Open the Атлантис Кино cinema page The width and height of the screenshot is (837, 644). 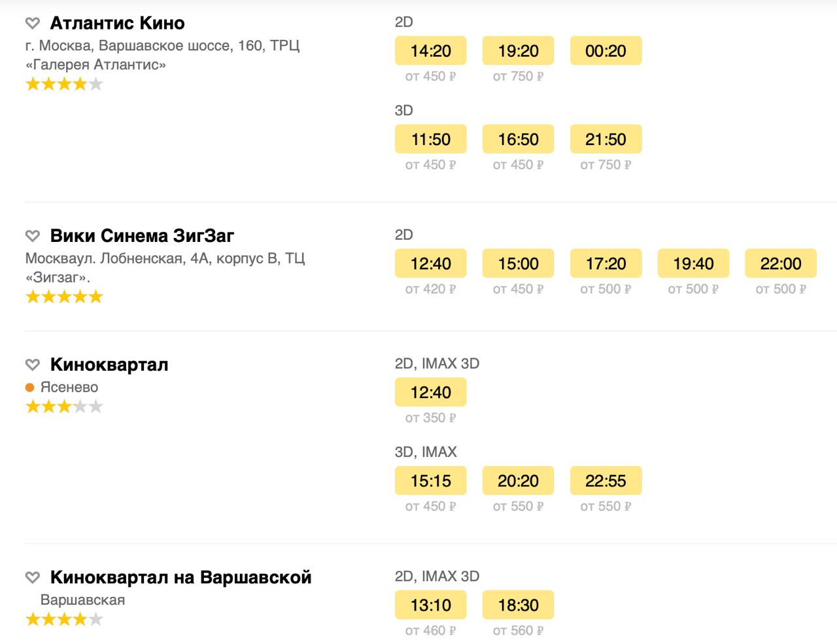pyautogui.click(x=117, y=24)
